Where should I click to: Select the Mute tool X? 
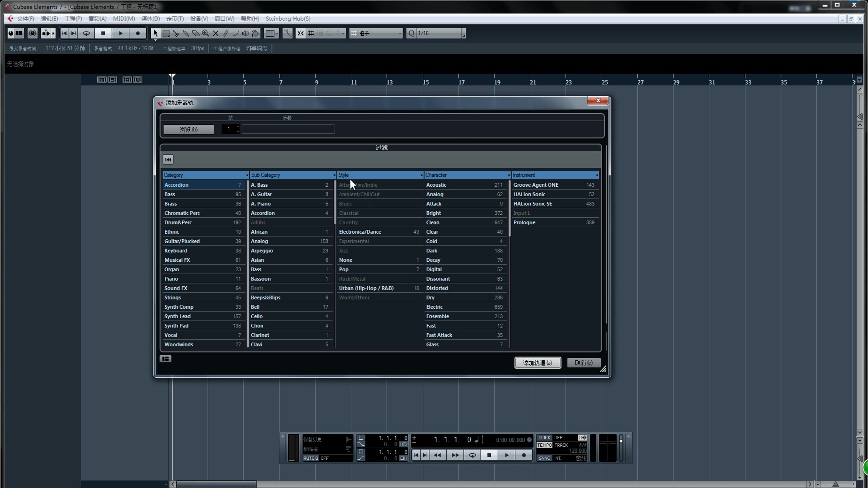[216, 33]
